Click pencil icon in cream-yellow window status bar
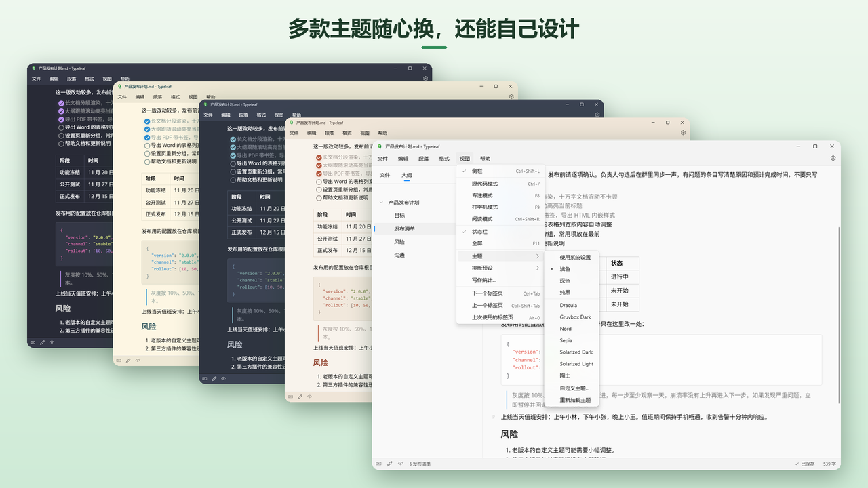This screenshot has width=868, height=488. point(129,361)
